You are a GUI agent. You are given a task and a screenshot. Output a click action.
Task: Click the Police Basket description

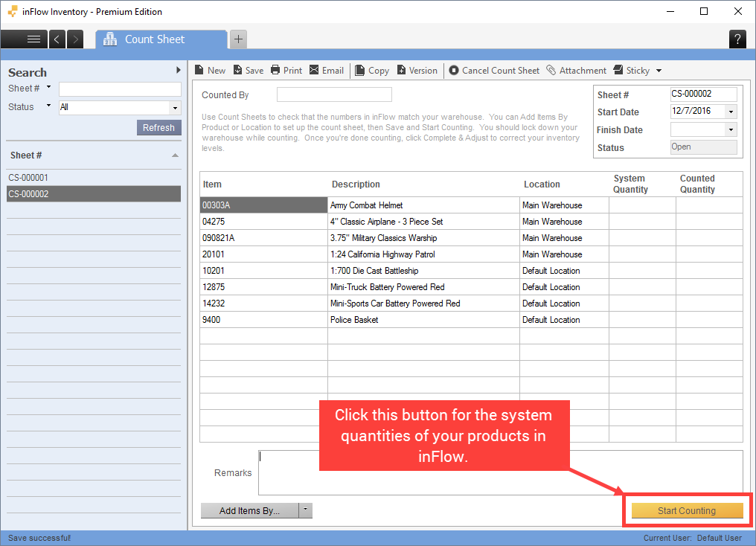[424, 320]
